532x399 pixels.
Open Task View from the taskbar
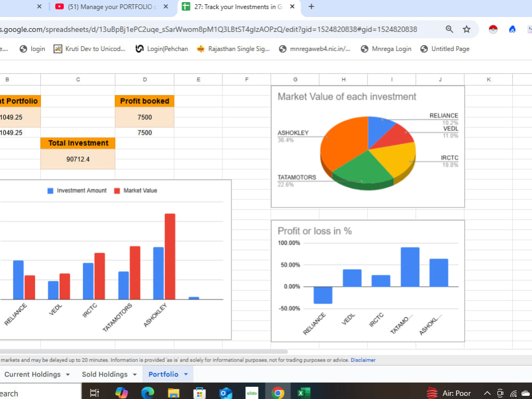click(94, 393)
